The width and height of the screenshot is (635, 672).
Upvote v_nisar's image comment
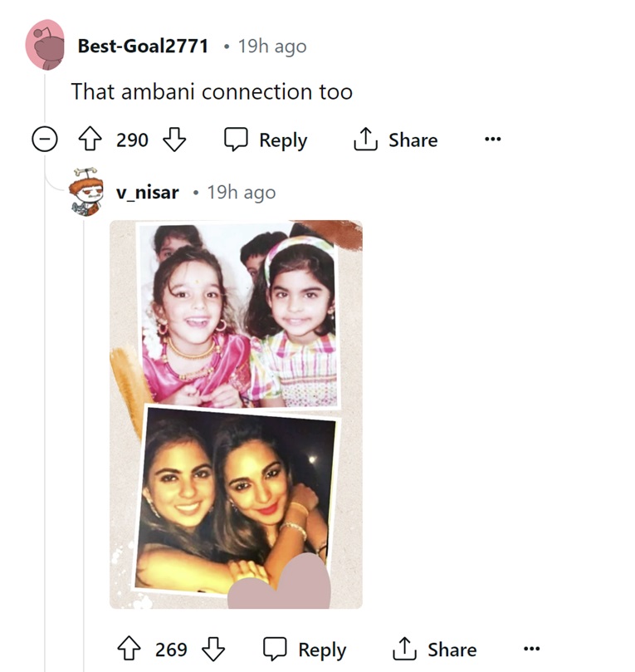click(129, 650)
